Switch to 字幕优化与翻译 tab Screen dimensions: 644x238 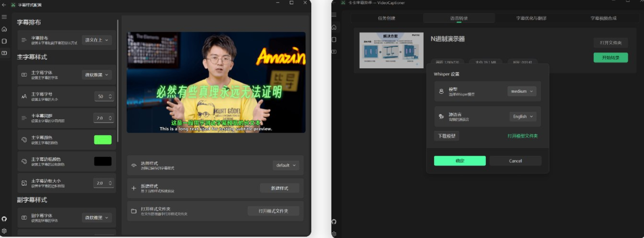point(531,18)
